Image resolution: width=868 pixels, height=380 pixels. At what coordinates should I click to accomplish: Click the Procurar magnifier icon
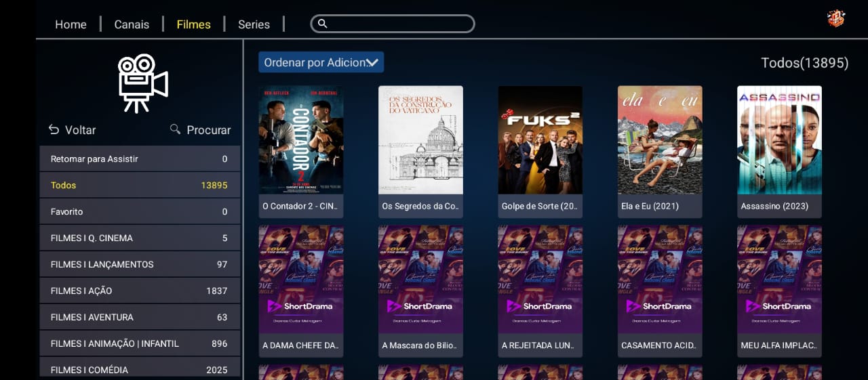point(176,129)
